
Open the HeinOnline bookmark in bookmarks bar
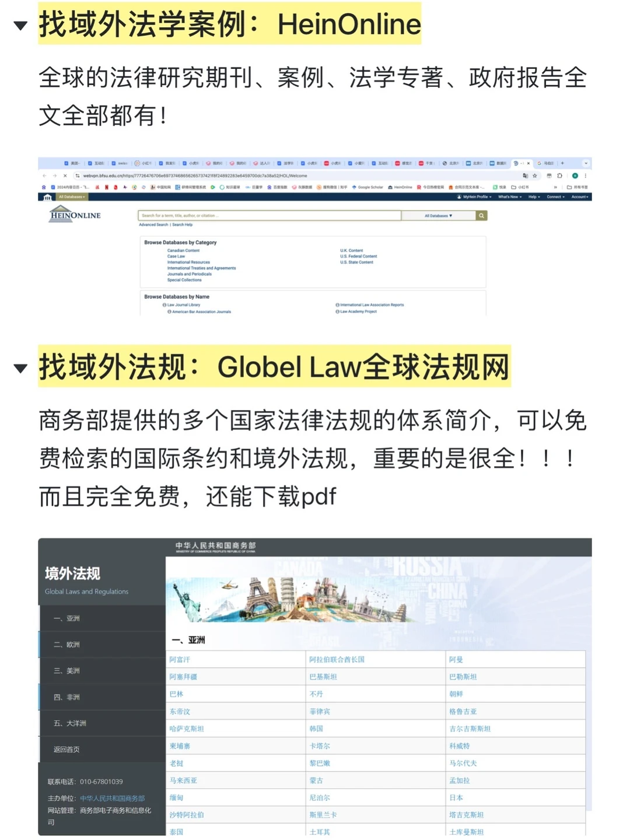(400, 187)
